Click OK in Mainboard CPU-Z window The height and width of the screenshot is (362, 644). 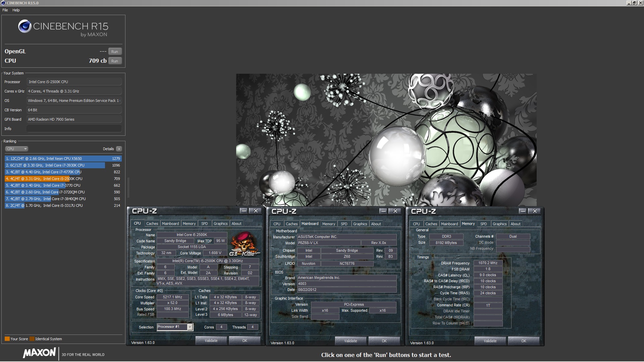click(x=384, y=341)
